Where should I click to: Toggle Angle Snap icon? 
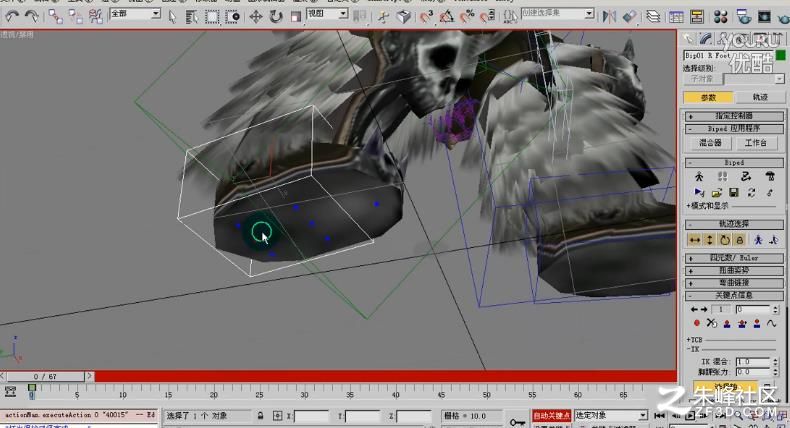click(446, 17)
